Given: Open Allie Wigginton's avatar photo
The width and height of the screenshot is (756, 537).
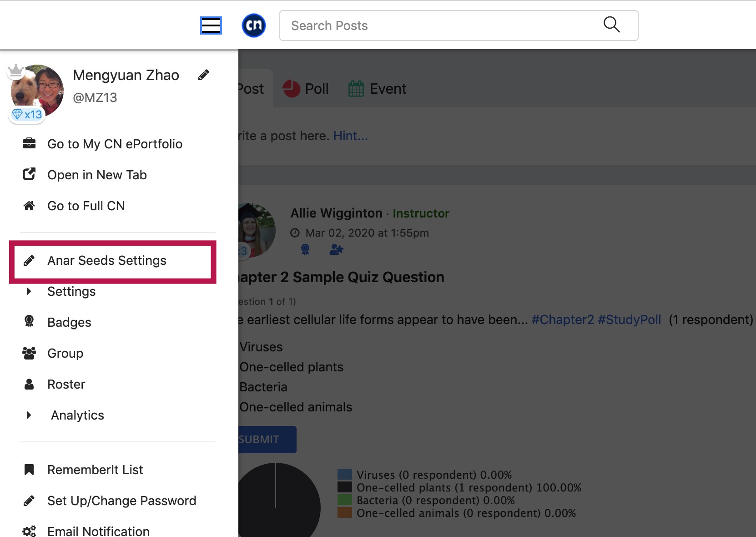Looking at the screenshot, I should pyautogui.click(x=257, y=230).
